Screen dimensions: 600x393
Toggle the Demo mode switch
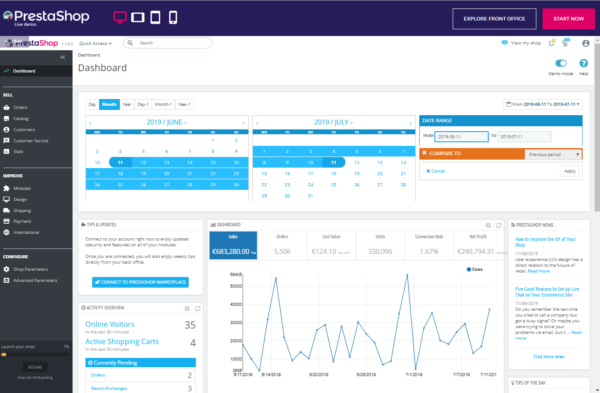pyautogui.click(x=561, y=63)
